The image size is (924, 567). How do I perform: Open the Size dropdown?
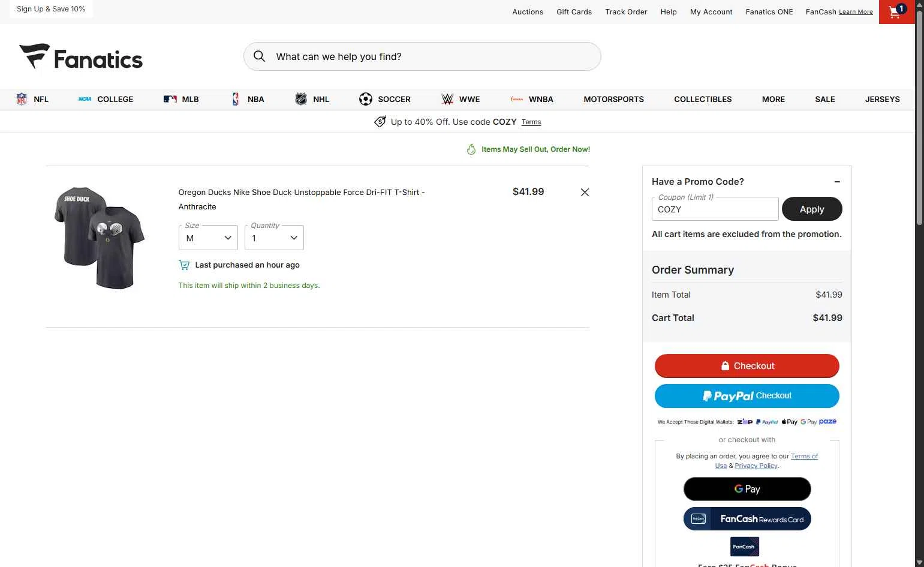(208, 238)
